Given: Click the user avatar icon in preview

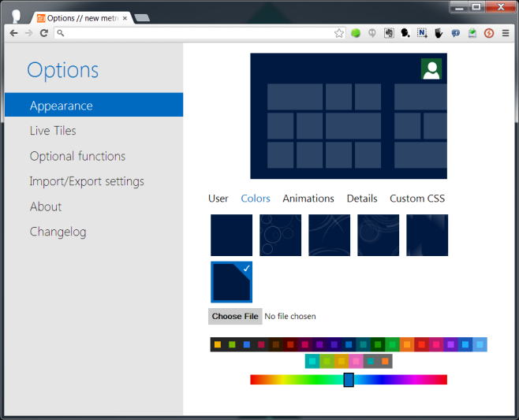Looking at the screenshot, I should 431,69.
